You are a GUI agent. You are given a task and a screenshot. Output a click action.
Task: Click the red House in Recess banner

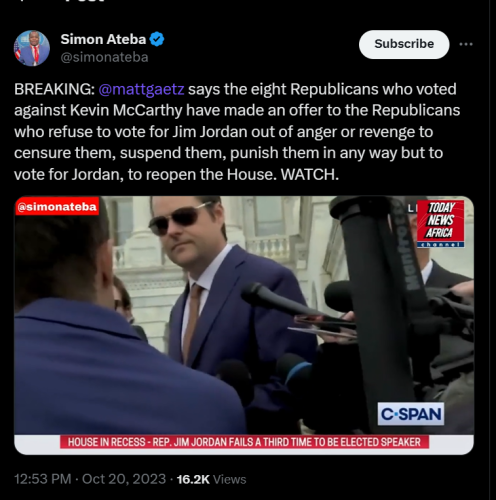coord(244,442)
